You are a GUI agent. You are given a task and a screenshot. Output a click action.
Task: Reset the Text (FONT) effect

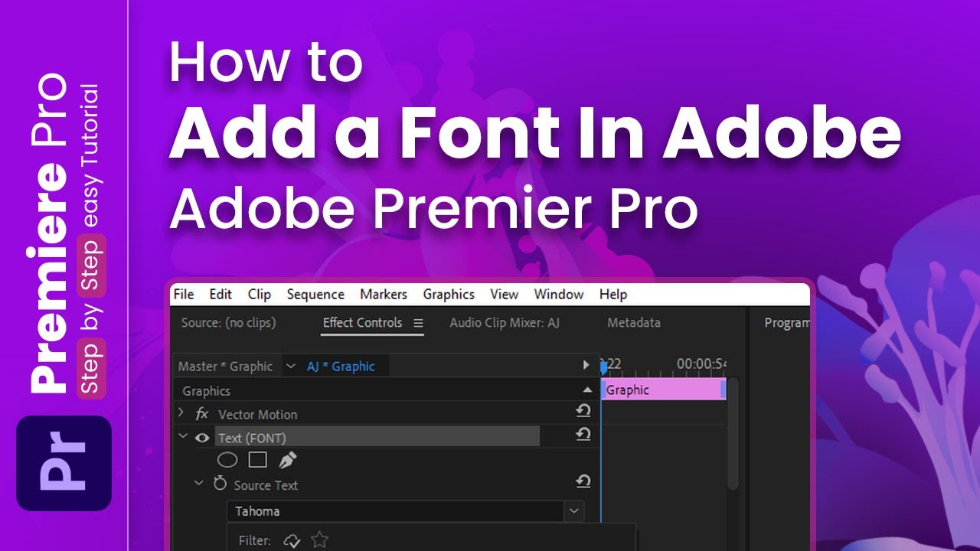pyautogui.click(x=583, y=435)
